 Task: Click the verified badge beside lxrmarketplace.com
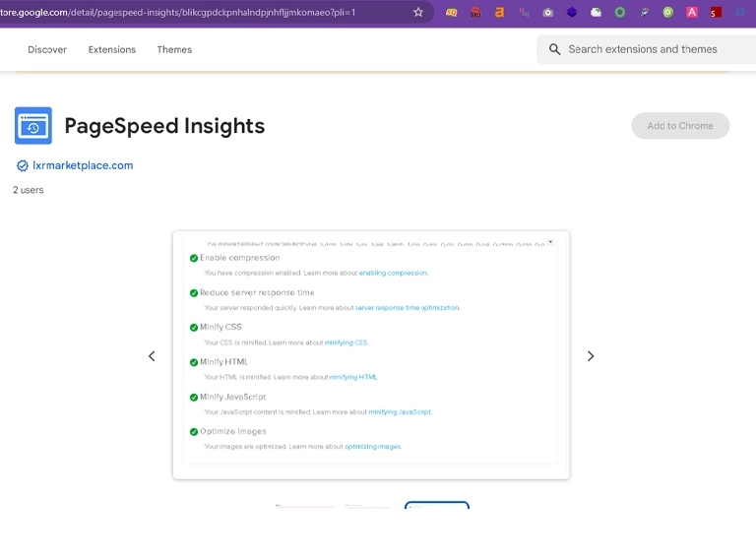pos(23,165)
